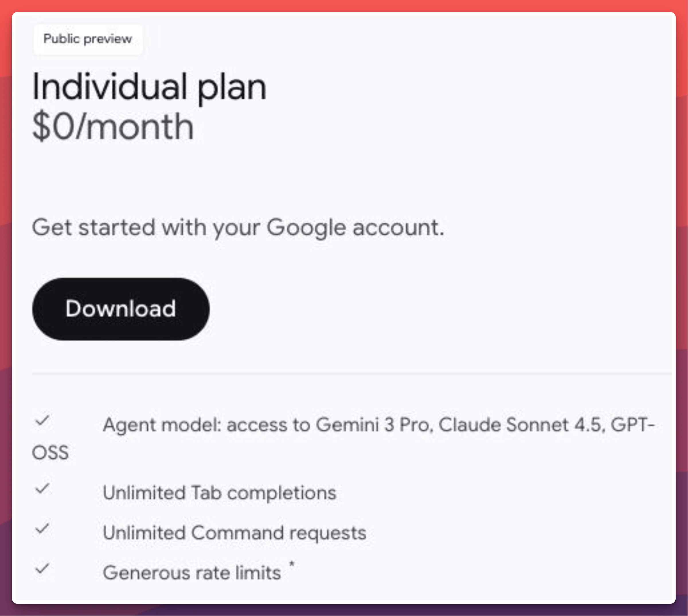Click the checkmark beside Unlimited Tab completions
688x616 pixels.
tap(43, 488)
